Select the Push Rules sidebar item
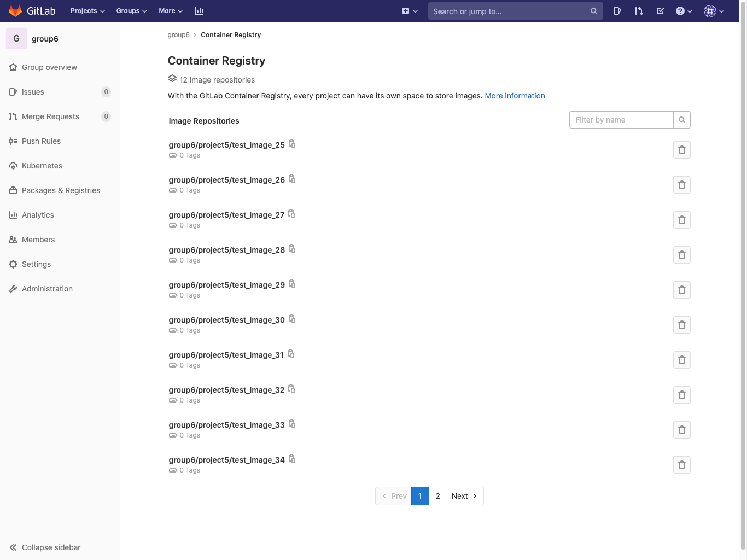The width and height of the screenshot is (747, 560). tap(40, 141)
